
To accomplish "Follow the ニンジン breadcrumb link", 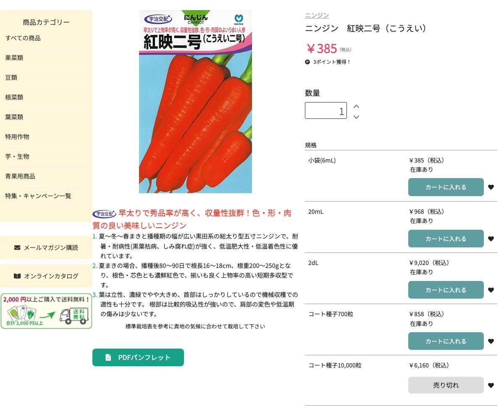I will (x=317, y=15).
